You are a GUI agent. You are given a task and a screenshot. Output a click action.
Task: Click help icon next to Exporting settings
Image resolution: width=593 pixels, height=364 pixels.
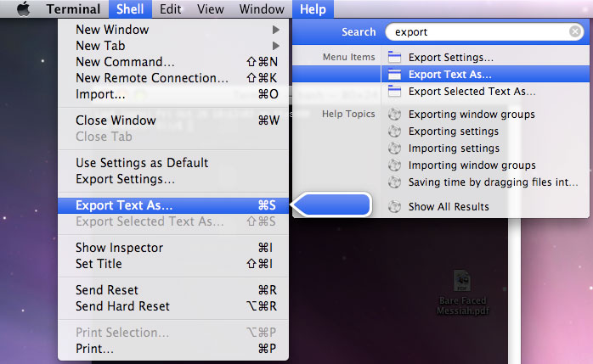394,131
